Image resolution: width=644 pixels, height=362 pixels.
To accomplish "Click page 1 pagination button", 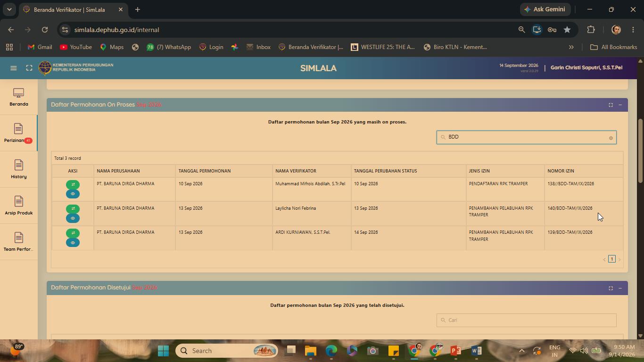I will (612, 259).
